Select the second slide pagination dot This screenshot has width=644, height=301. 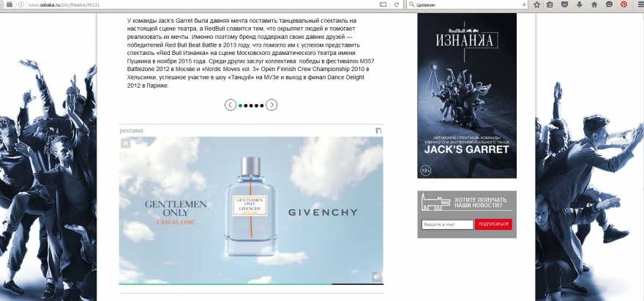(x=246, y=105)
